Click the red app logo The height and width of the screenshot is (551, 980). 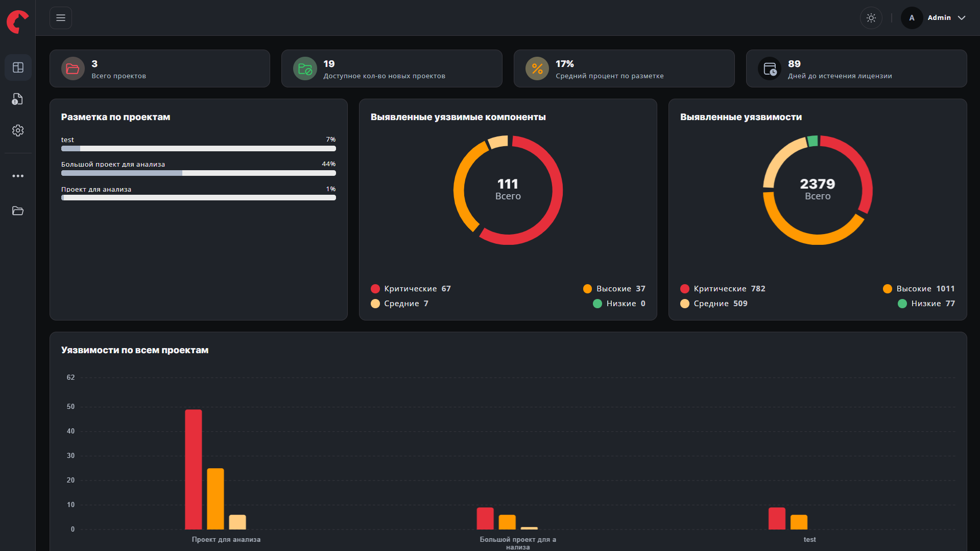(17, 22)
